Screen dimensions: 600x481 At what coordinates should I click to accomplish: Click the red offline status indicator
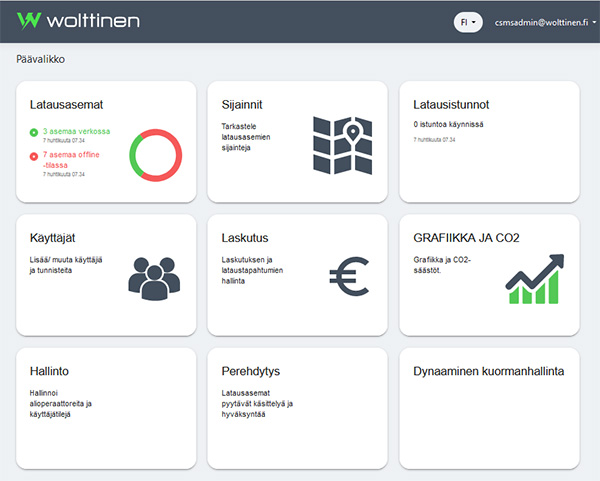tap(33, 155)
